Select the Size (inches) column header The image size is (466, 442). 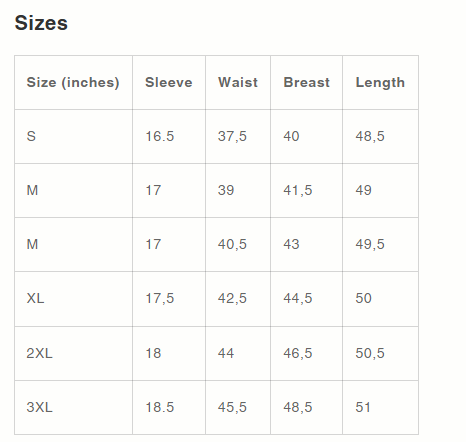[73, 82]
